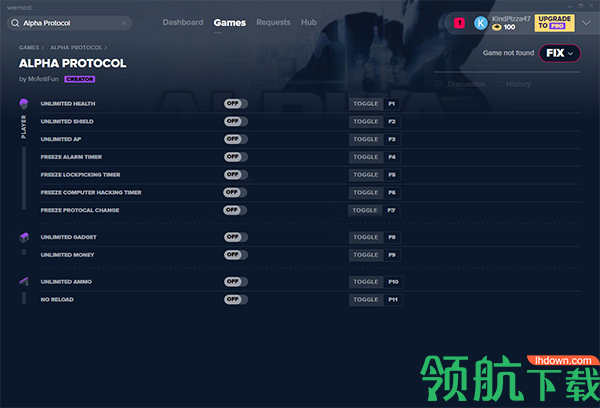Click the KindPizza47 username

511,19
